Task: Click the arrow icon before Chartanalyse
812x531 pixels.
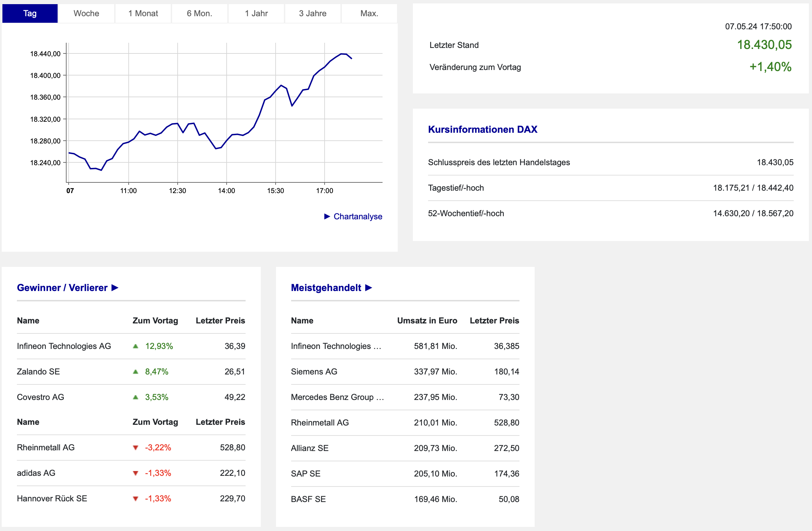Action: pos(327,217)
